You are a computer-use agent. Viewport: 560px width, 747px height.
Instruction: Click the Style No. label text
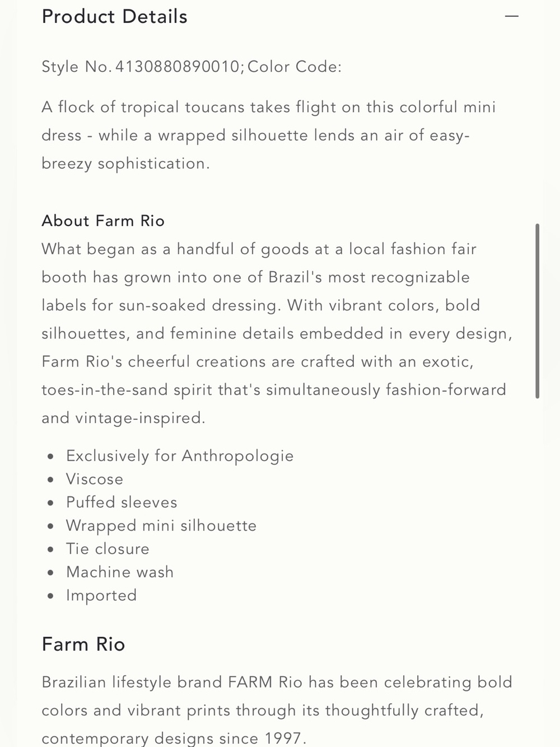click(x=77, y=67)
